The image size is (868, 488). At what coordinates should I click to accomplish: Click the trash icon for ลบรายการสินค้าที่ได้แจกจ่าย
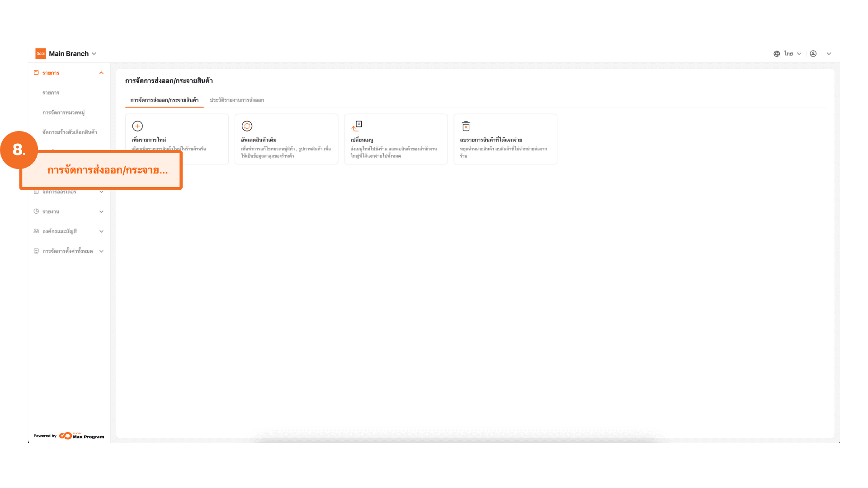click(466, 126)
